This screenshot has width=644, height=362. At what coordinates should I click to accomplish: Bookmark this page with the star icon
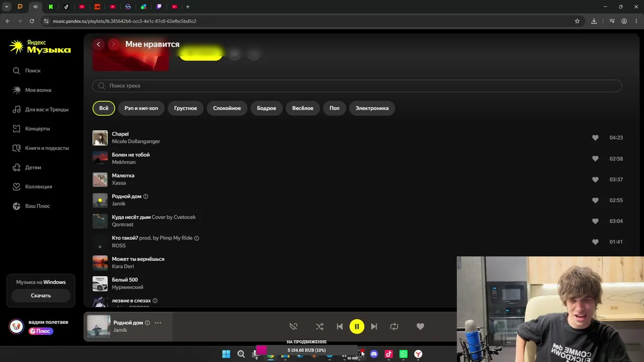577,21
